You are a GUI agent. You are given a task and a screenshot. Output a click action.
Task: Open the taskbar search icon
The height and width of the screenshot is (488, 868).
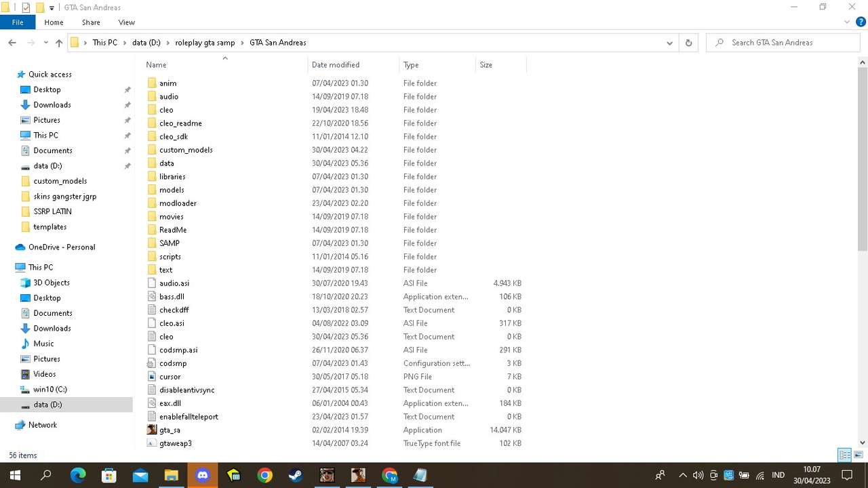pos(46,475)
